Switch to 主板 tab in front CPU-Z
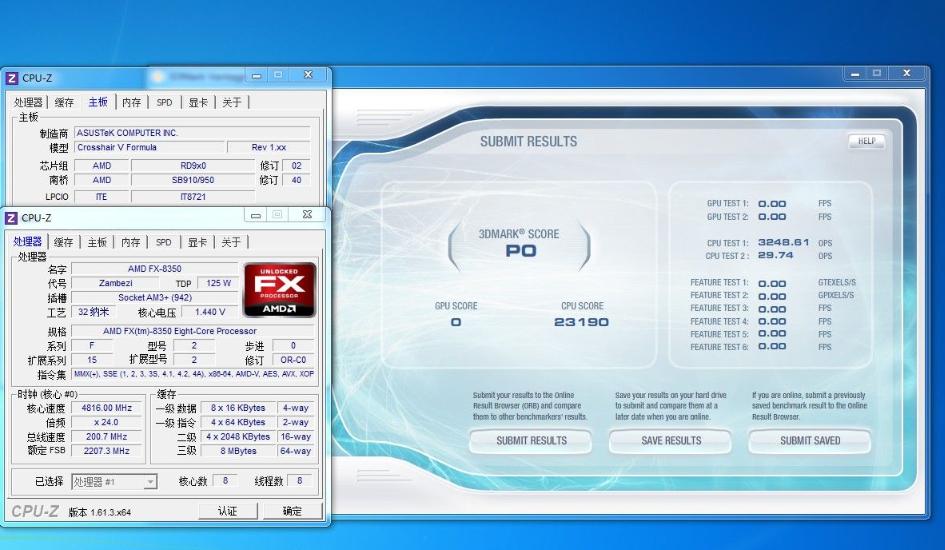This screenshot has height=550, width=945. 97,242
